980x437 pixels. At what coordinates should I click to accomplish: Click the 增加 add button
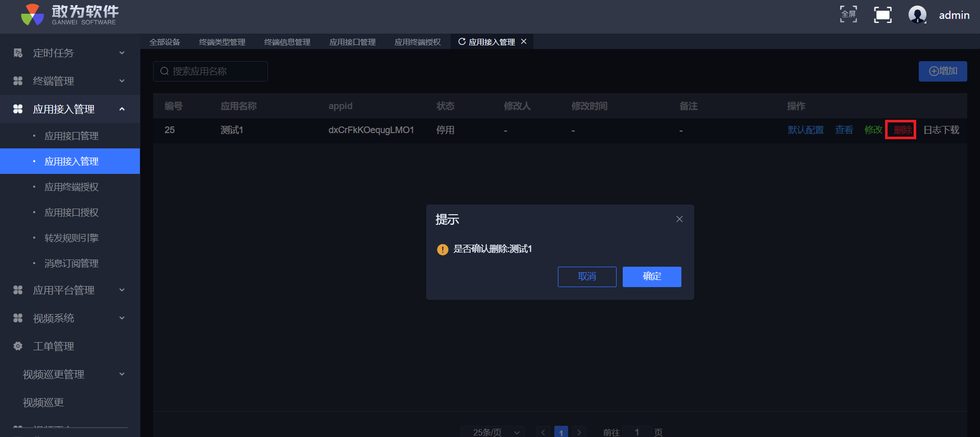click(943, 71)
